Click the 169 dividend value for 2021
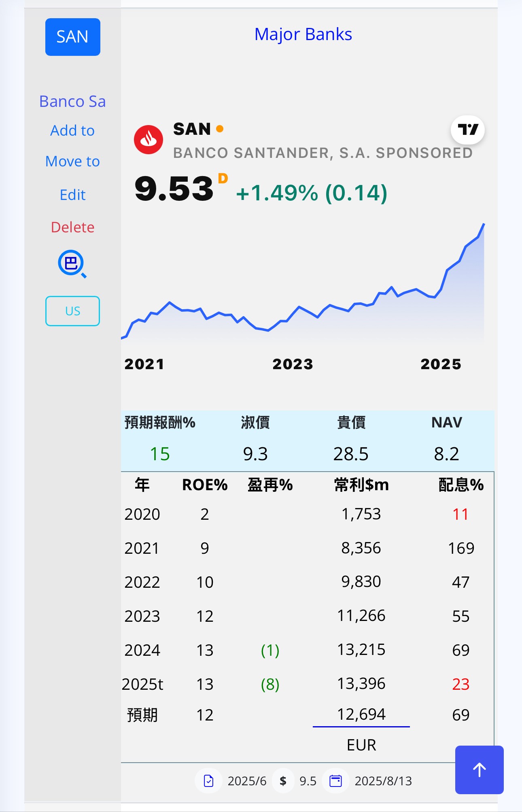This screenshot has width=522, height=812. click(x=461, y=548)
